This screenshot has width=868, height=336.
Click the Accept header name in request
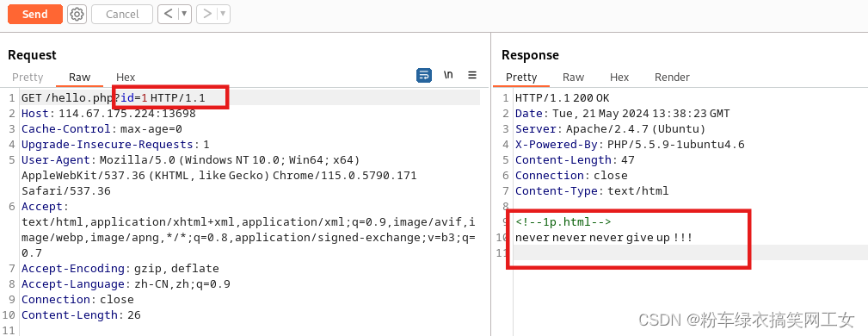42,207
